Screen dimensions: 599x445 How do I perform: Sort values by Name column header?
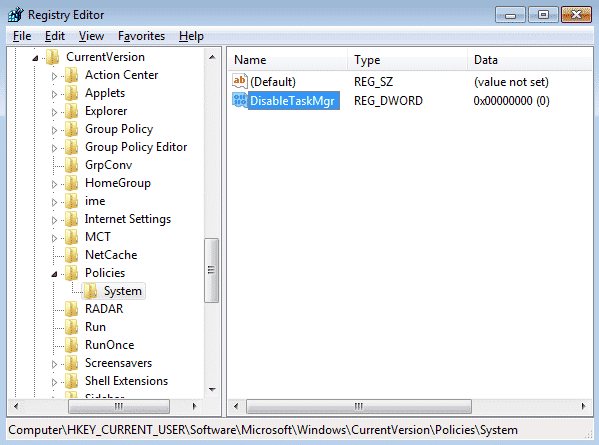[x=288, y=60]
